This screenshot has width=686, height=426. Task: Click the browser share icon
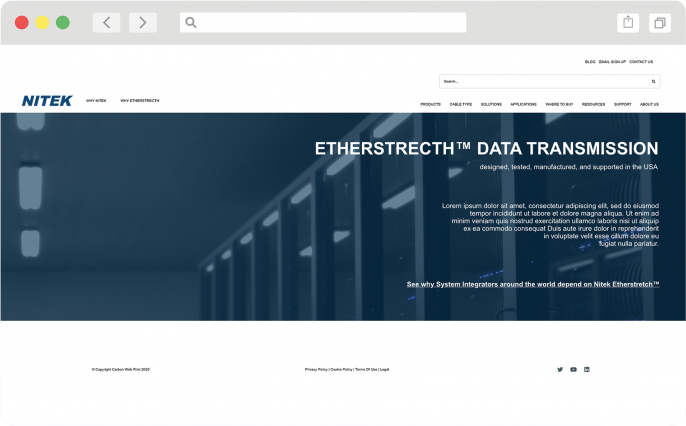coord(628,22)
